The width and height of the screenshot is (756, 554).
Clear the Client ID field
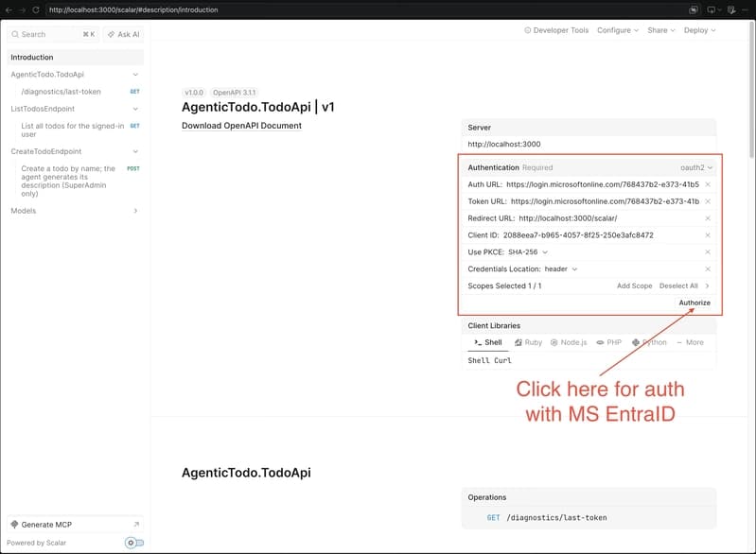[x=708, y=235]
